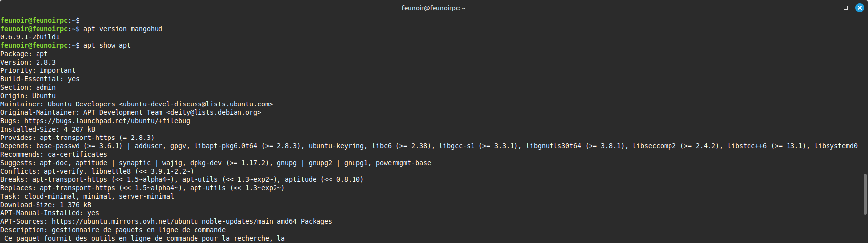Click the terminal scrollbar handle
The height and width of the screenshot is (243, 868).
point(865,194)
